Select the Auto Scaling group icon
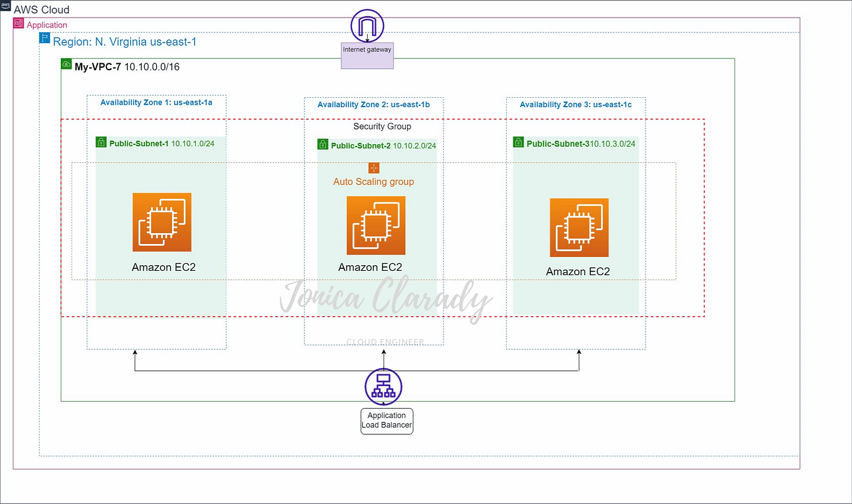852x504 pixels. click(x=374, y=168)
